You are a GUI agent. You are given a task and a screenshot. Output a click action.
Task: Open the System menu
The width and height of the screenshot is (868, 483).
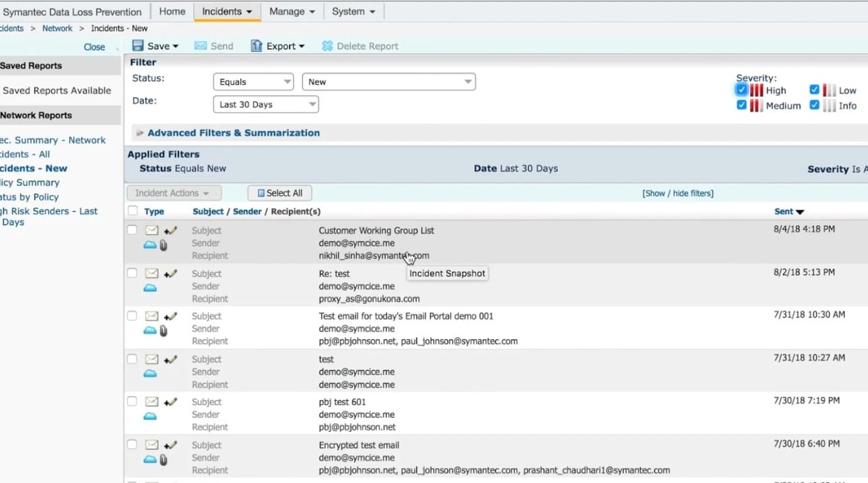coord(354,11)
